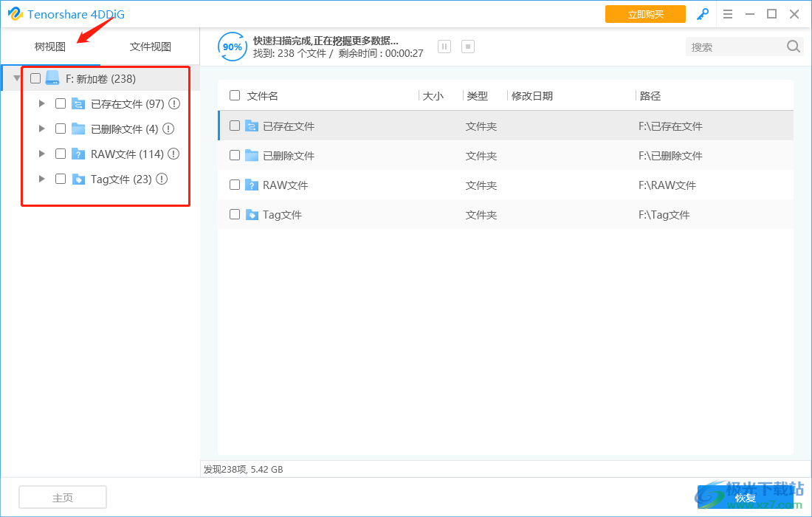Select 已存在文件 (97) tree item label
Image resolution: width=812 pixels, height=517 pixels.
click(128, 104)
